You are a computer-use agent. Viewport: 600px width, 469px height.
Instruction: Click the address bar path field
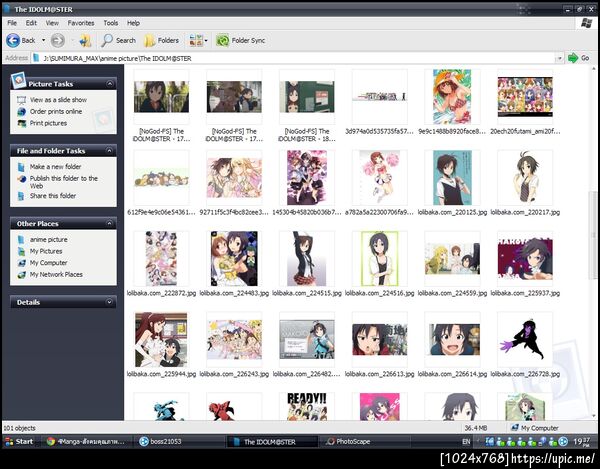click(294, 58)
